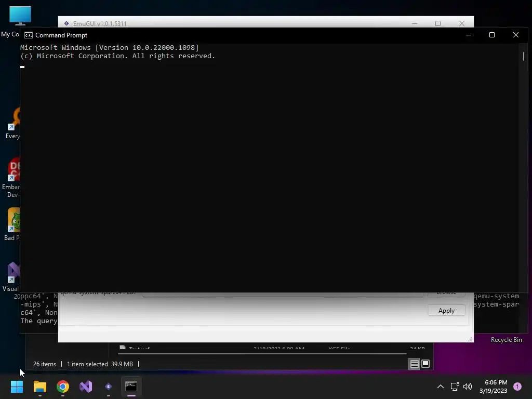Minimize the Command Prompt window
The image size is (532, 399).
coord(469,35)
